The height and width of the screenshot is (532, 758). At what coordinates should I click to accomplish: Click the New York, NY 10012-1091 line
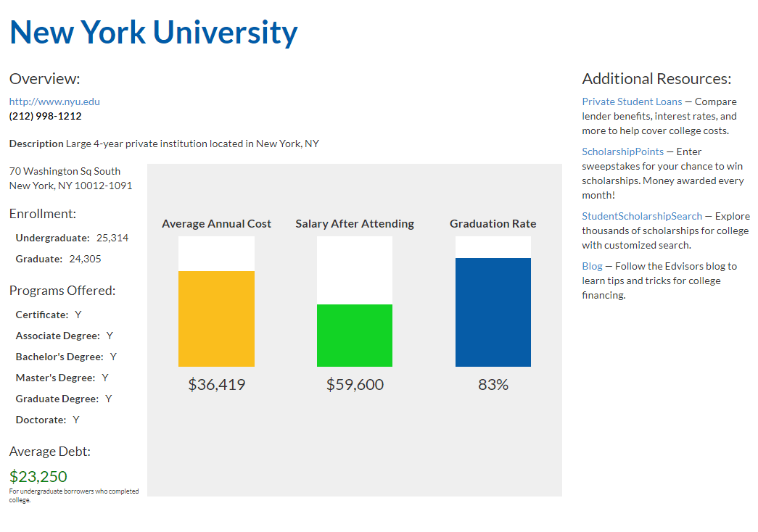70,186
